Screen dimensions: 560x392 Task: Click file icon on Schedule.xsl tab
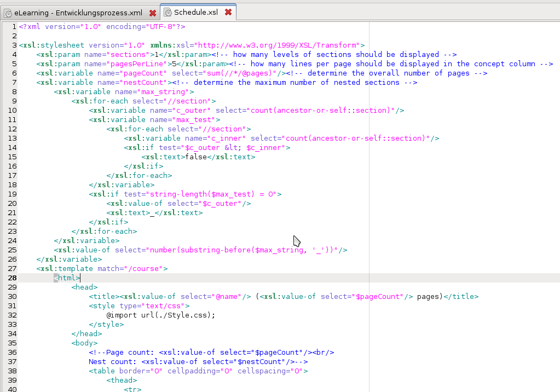[168, 13]
